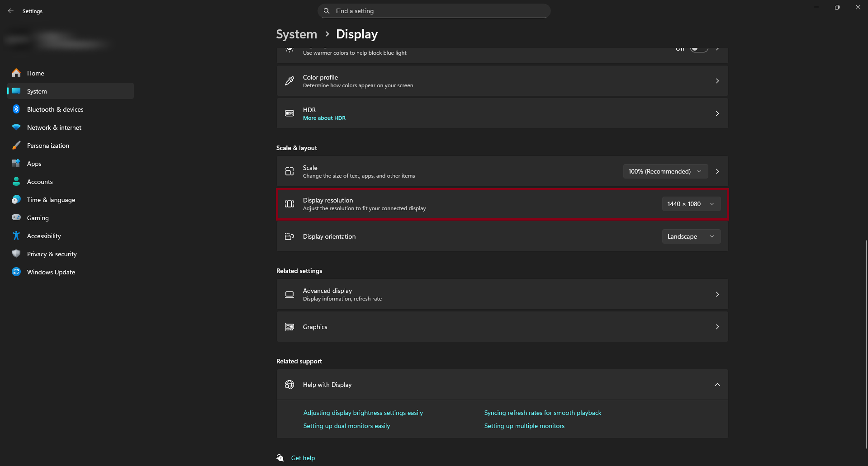Click the Gaming controller icon
This screenshot has width=868, height=466.
16,218
